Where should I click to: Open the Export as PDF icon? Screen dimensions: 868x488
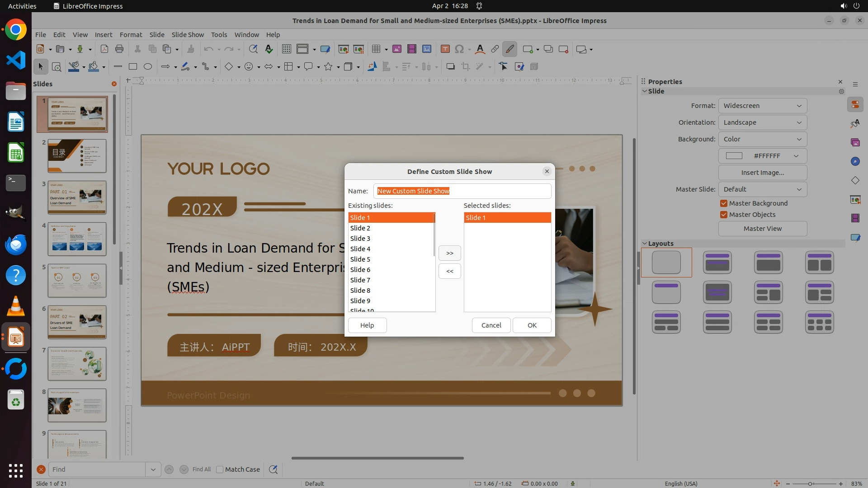point(104,49)
